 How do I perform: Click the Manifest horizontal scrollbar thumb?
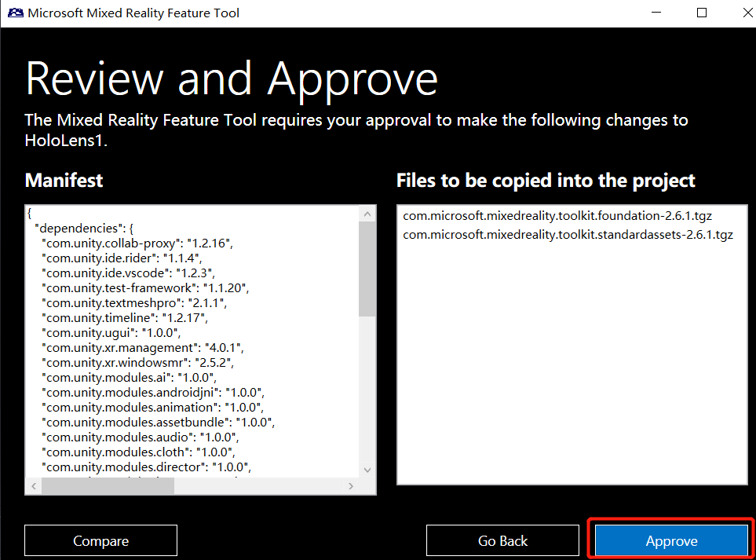tap(108, 486)
